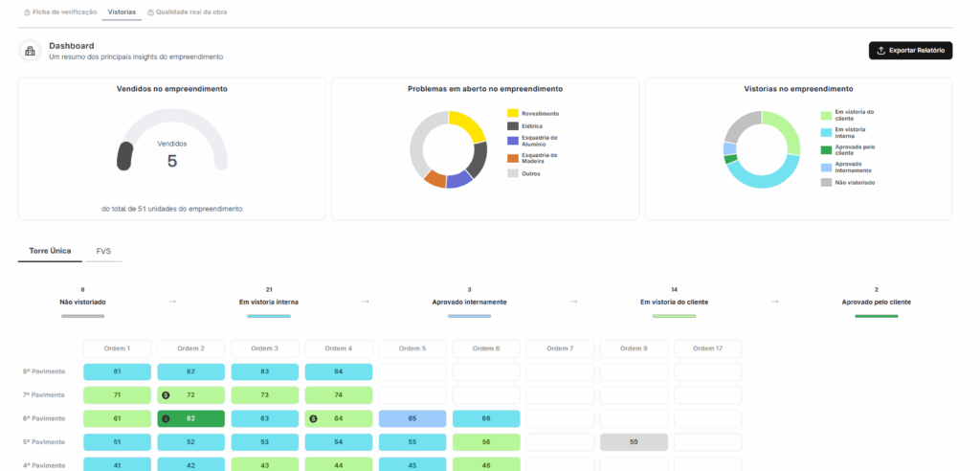Screen dimensions: 980x471
Task: Filter by Não vistoriado status
Action: (82, 303)
